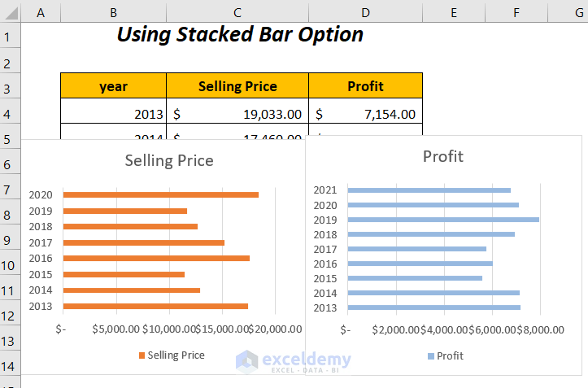Select the 'Selling Price' table header cell
This screenshot has width=588, height=388.
[237, 86]
